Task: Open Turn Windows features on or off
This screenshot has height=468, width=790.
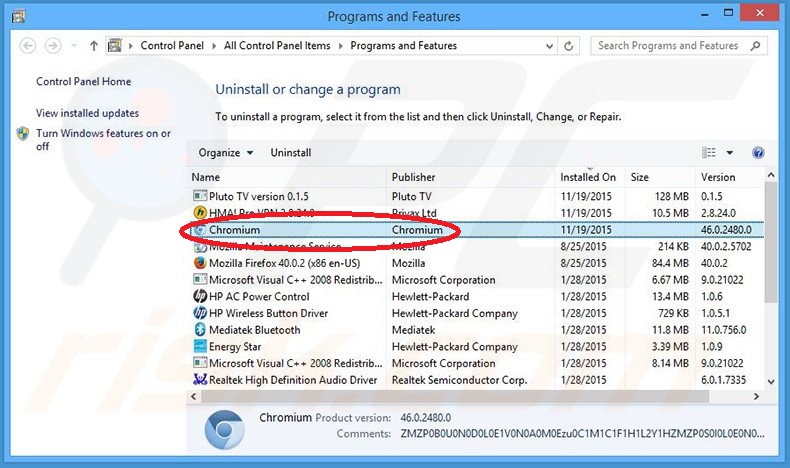Action: click(x=103, y=140)
